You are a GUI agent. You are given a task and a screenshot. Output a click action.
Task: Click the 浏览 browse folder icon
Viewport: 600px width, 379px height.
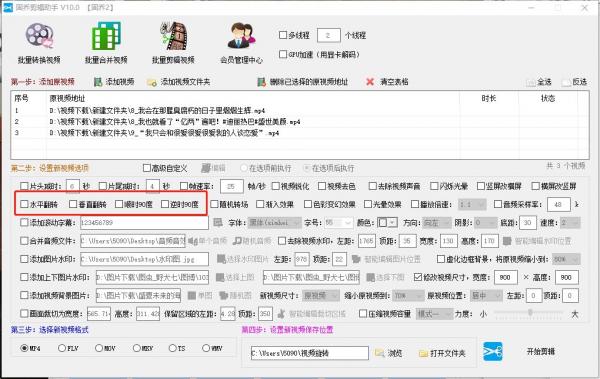[380, 353]
